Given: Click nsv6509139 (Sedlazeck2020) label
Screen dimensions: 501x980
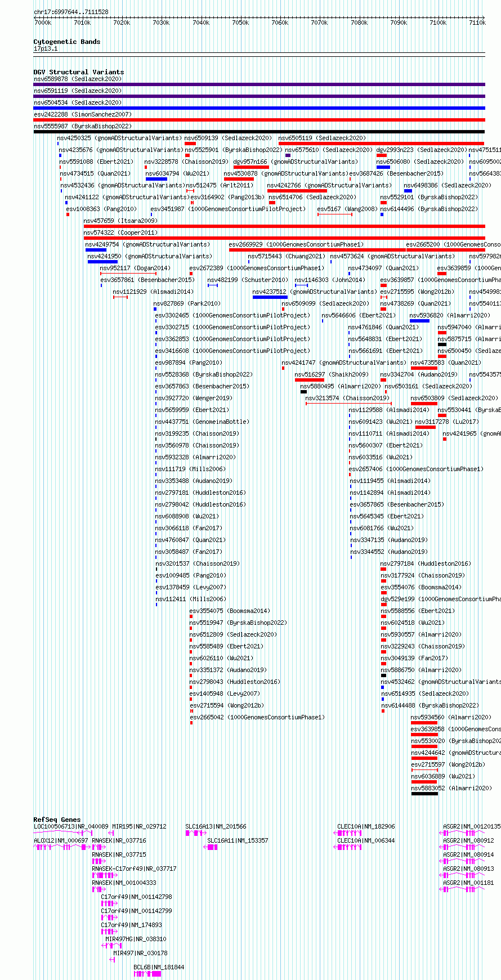Looking at the screenshot, I should tap(229, 138).
